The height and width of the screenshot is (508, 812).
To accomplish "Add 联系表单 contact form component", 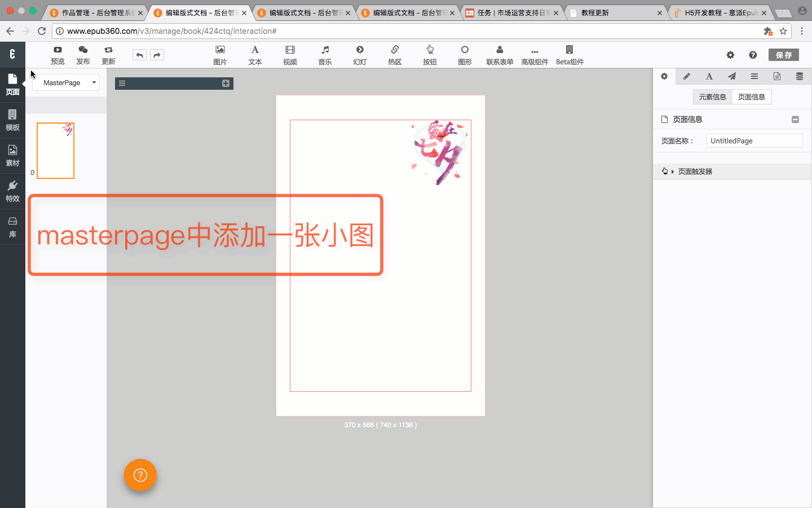I will (500, 55).
